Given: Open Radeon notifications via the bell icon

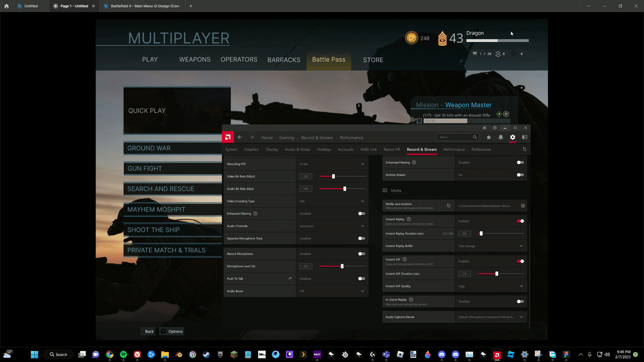Looking at the screenshot, I should tap(501, 137).
